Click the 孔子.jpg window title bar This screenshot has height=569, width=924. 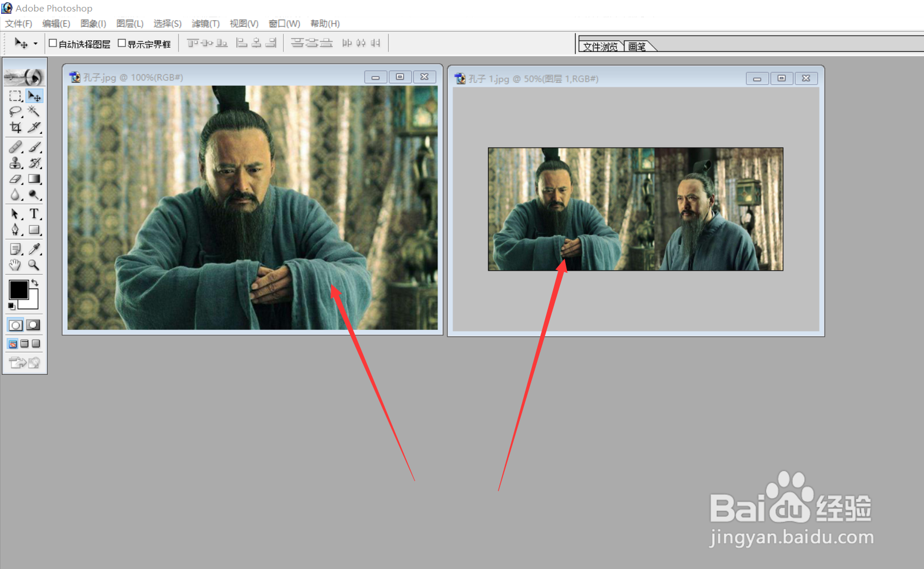coord(252,77)
